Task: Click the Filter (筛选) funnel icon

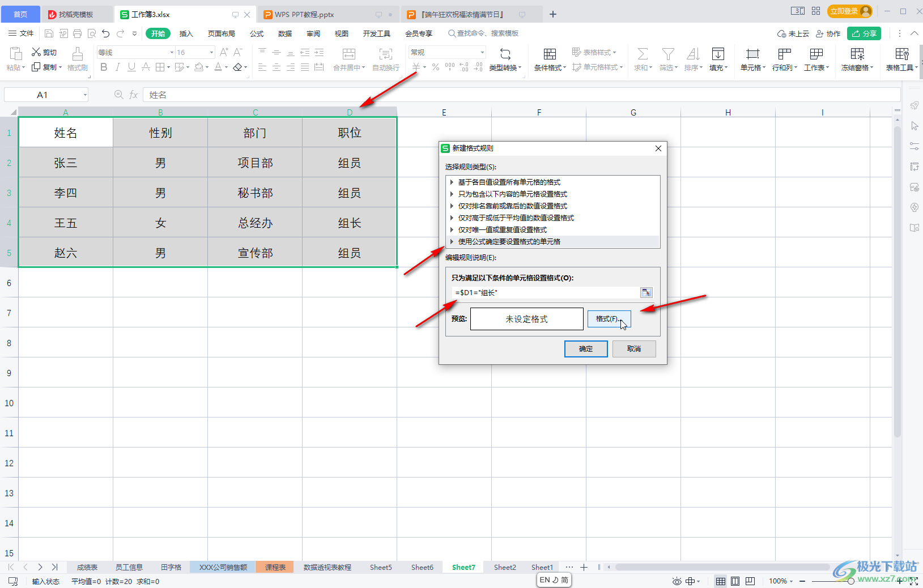Action: pyautogui.click(x=669, y=54)
